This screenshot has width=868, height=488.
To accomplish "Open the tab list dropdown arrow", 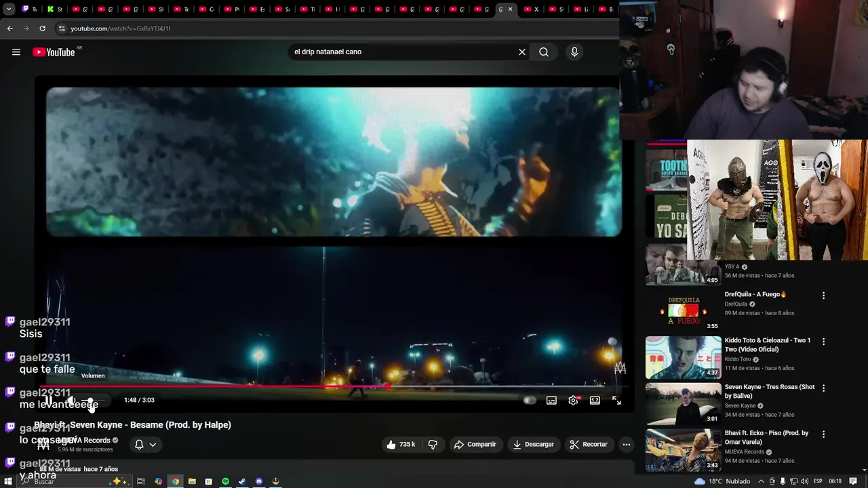I will tap(9, 9).
